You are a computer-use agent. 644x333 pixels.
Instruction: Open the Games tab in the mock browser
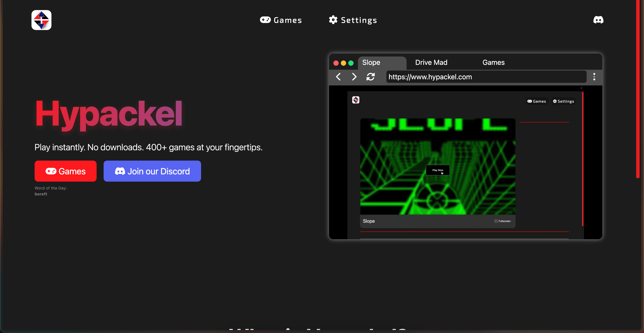point(493,62)
